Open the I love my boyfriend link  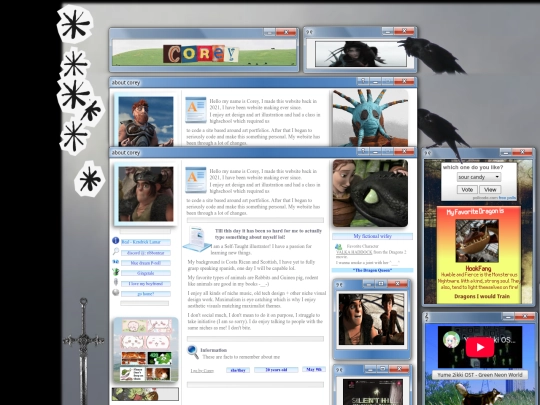pyautogui.click(x=146, y=284)
